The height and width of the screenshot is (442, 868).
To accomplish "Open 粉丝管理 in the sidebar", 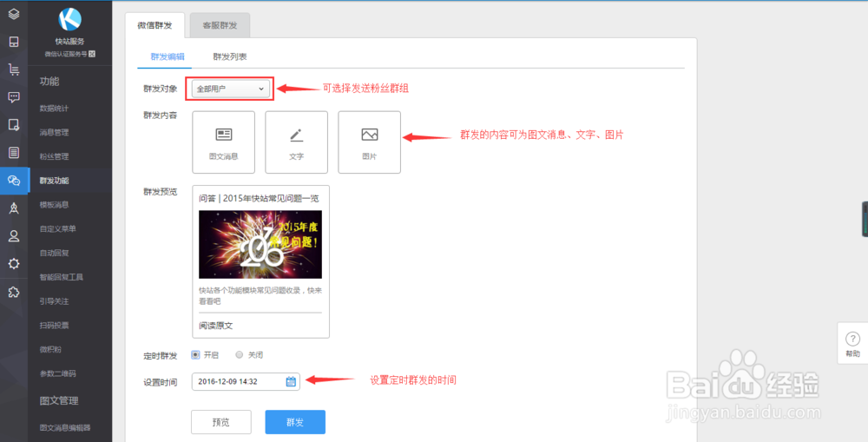I will point(54,157).
